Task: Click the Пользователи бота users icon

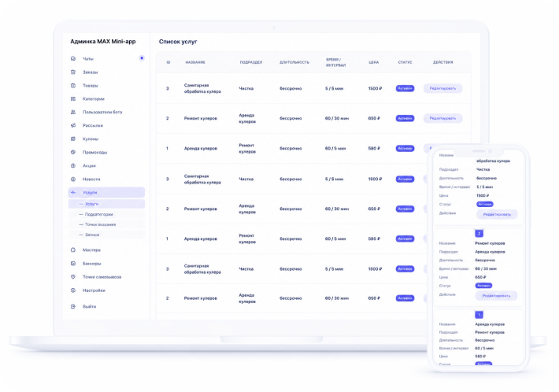Action: [x=73, y=112]
